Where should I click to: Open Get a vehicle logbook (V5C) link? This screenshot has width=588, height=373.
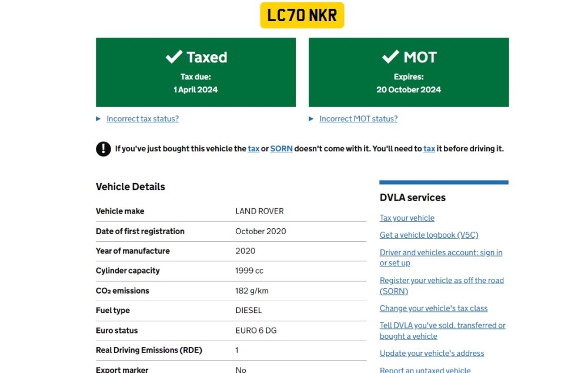[x=429, y=235]
